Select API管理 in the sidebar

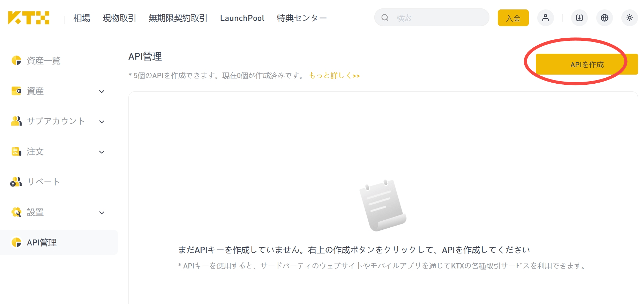point(59,242)
